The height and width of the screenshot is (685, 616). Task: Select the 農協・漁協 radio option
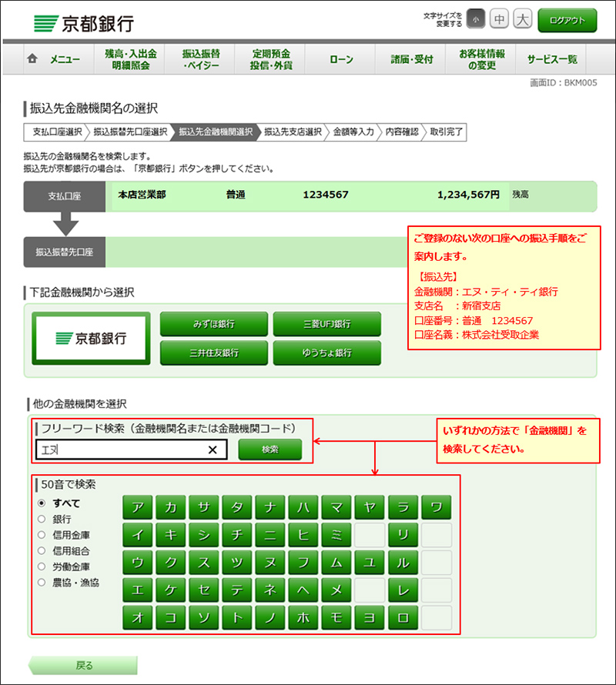pyautogui.click(x=42, y=583)
